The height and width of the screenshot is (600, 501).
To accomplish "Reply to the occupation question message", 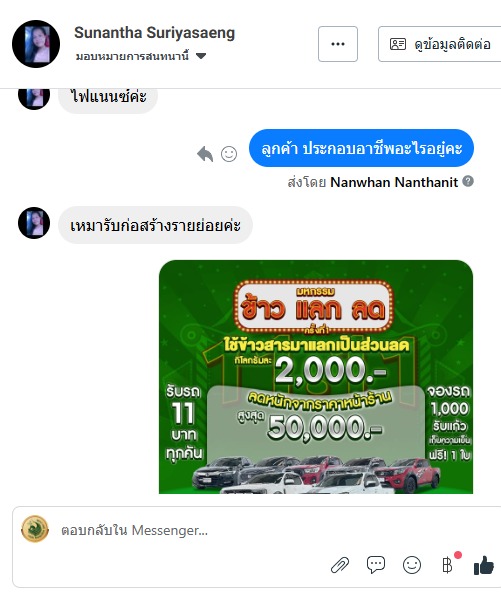I will click(205, 154).
